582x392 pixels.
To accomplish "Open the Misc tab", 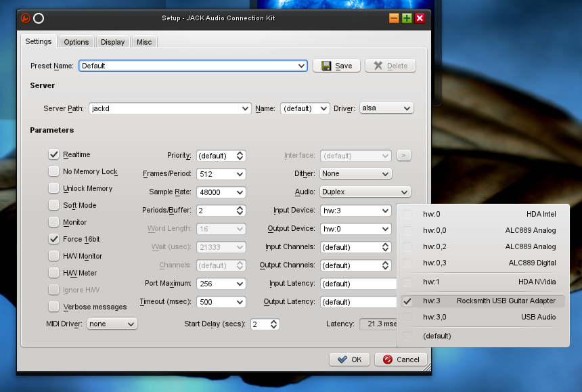I will 144,42.
